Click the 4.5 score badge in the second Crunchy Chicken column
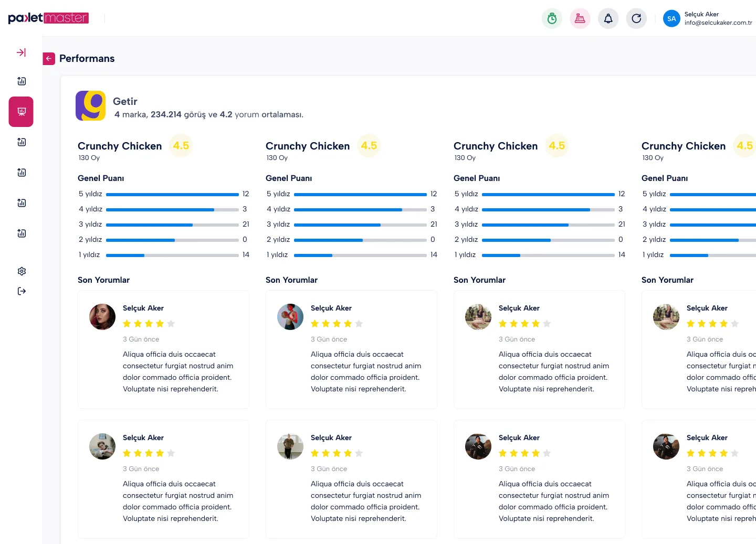Screen dimensions: 756x544 (x=369, y=146)
